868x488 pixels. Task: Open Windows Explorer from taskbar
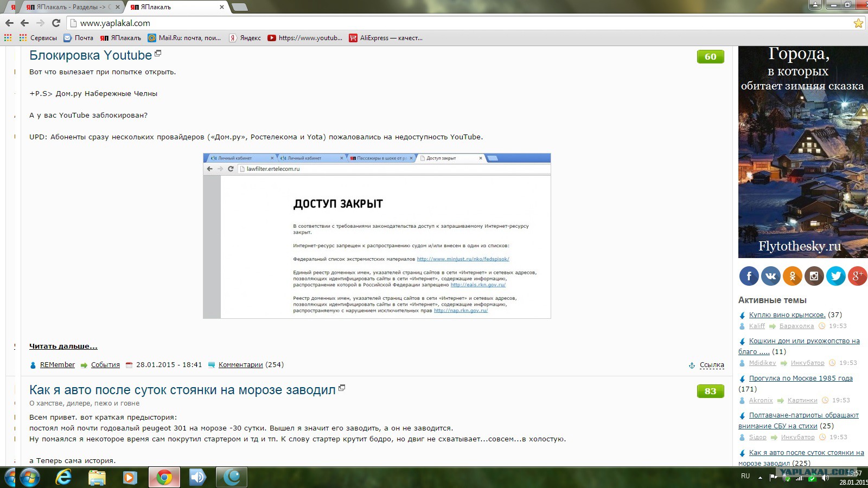(97, 477)
